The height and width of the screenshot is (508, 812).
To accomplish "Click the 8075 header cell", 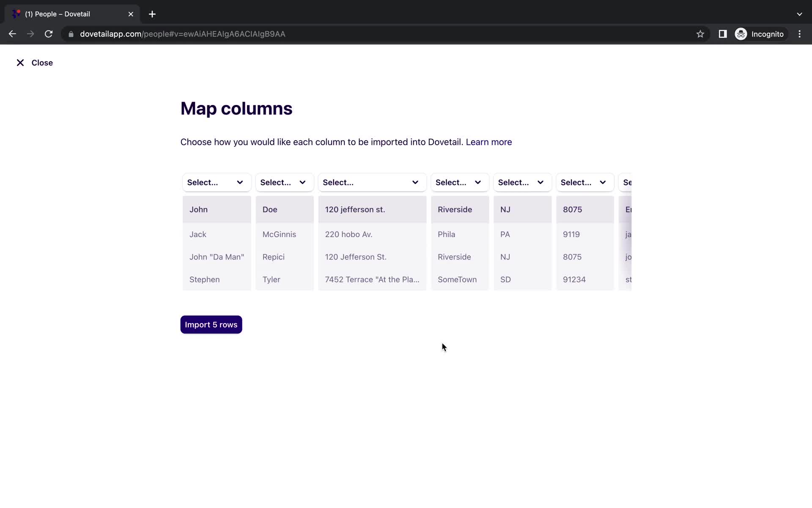I will [585, 210].
